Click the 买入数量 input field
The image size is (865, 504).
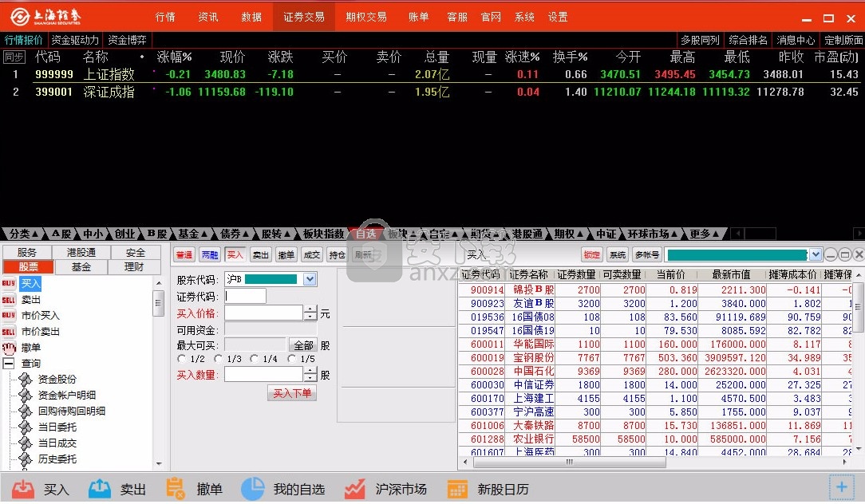tap(263, 375)
